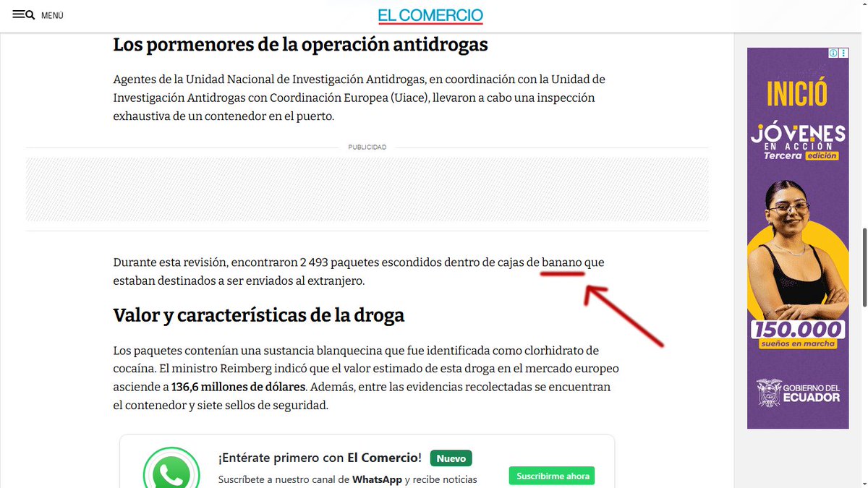Click the Gobierno del Ecuador logo in ad
868x488 pixels.
[x=798, y=392]
